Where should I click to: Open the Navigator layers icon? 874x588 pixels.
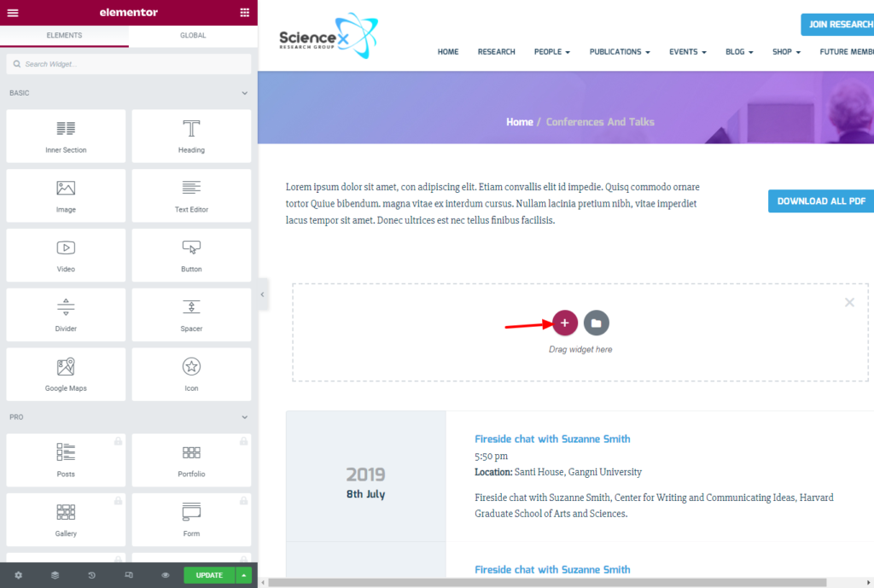click(x=55, y=575)
